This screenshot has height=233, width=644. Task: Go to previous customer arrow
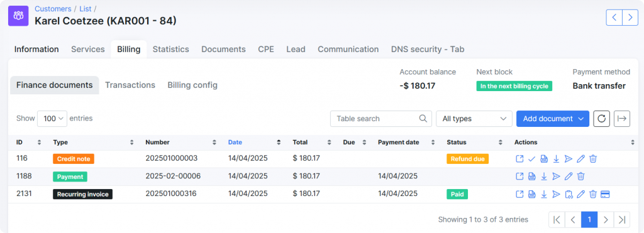click(614, 18)
